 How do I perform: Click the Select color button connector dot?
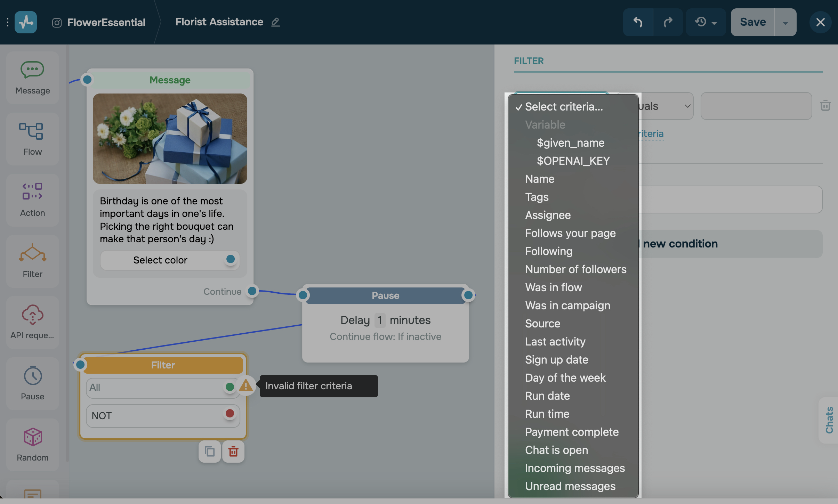point(230,259)
